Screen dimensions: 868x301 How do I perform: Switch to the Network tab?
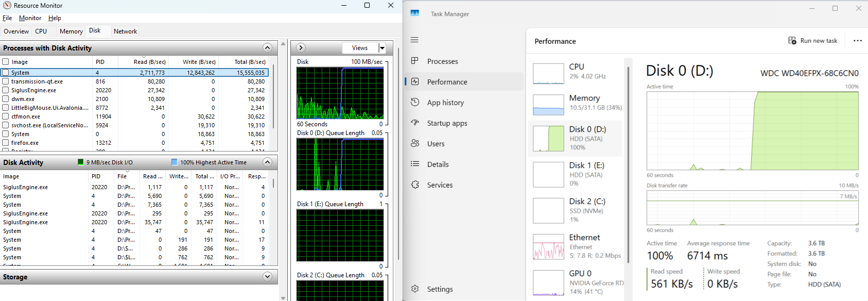click(125, 31)
